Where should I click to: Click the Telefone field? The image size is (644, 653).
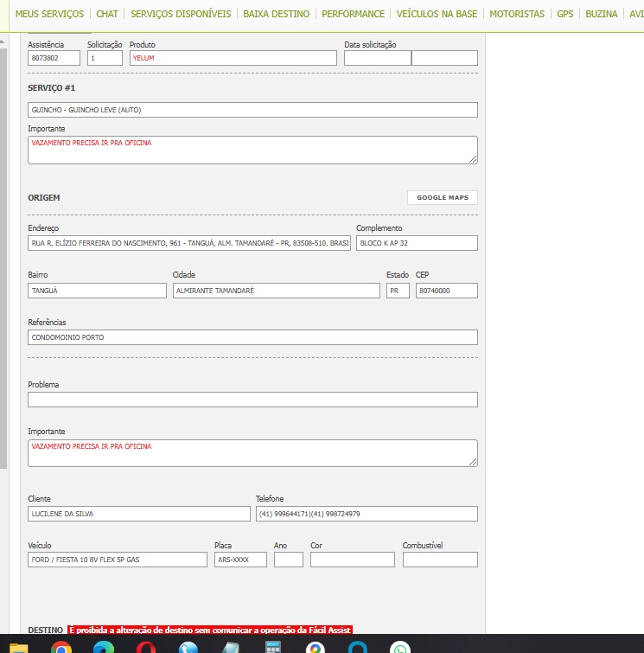click(367, 514)
